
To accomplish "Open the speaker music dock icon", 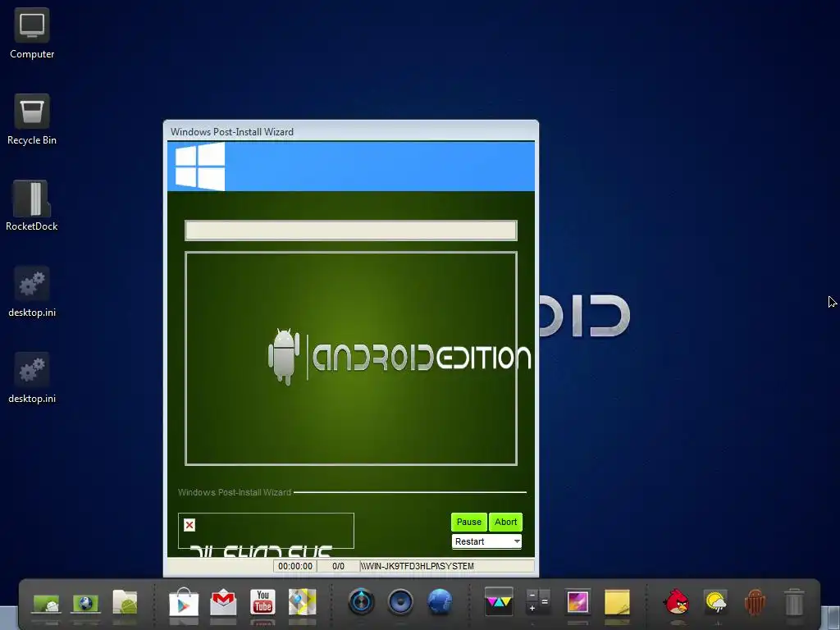I will point(400,602).
